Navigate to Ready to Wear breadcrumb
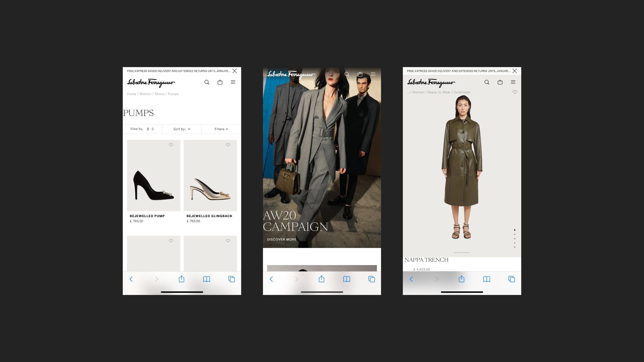The width and height of the screenshot is (644, 362). [439, 92]
